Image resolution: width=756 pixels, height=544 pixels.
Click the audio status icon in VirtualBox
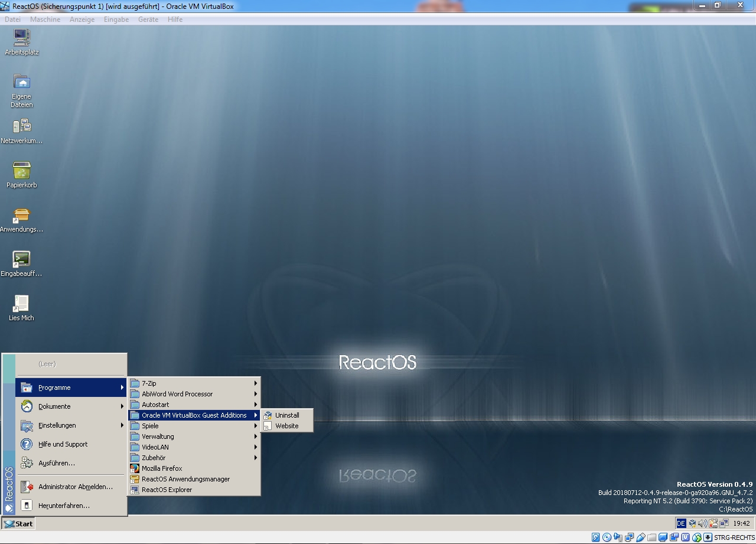click(x=618, y=538)
